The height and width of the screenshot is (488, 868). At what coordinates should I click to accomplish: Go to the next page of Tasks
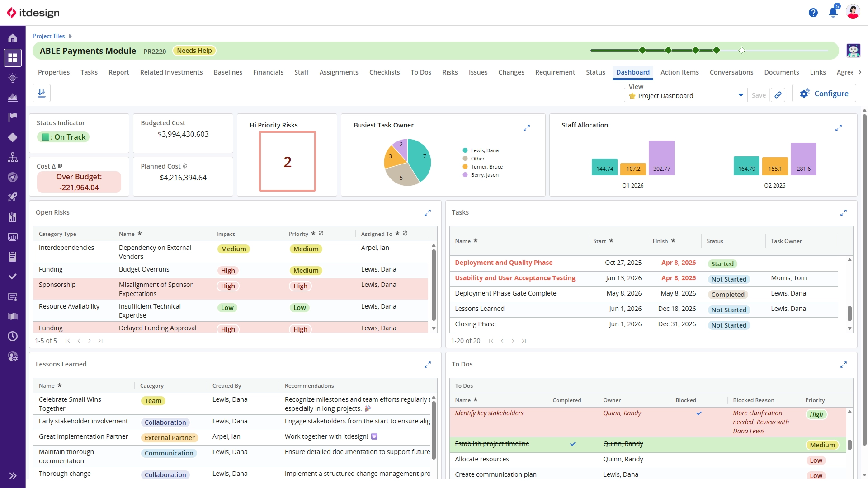(x=513, y=341)
